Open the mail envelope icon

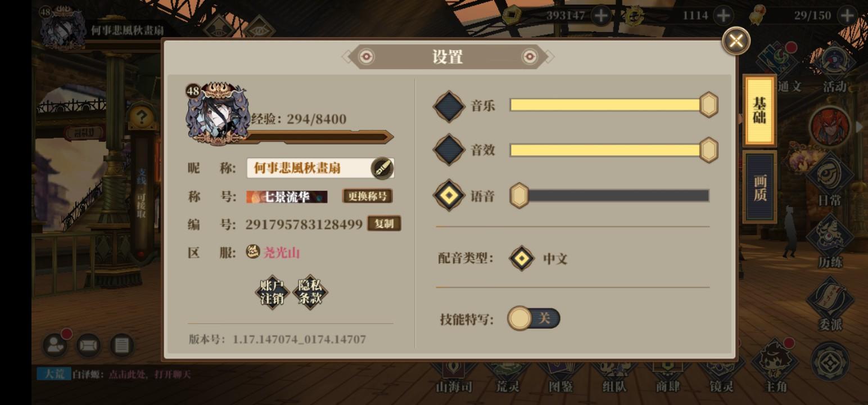(89, 345)
